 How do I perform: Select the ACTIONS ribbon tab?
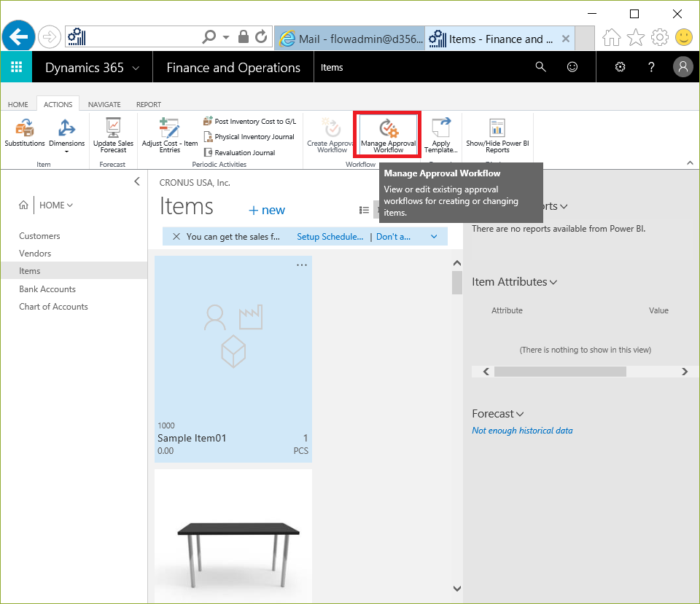click(58, 104)
